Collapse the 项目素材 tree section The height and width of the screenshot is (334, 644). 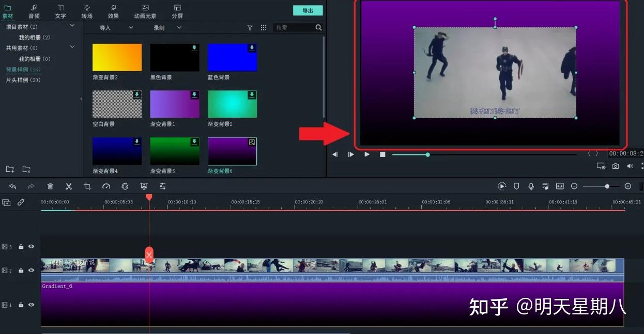tap(72, 26)
